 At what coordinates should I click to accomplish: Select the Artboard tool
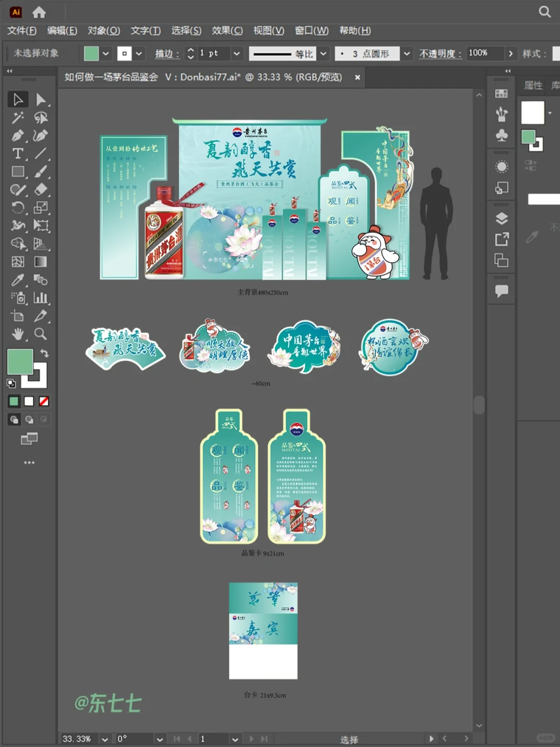tap(18, 316)
